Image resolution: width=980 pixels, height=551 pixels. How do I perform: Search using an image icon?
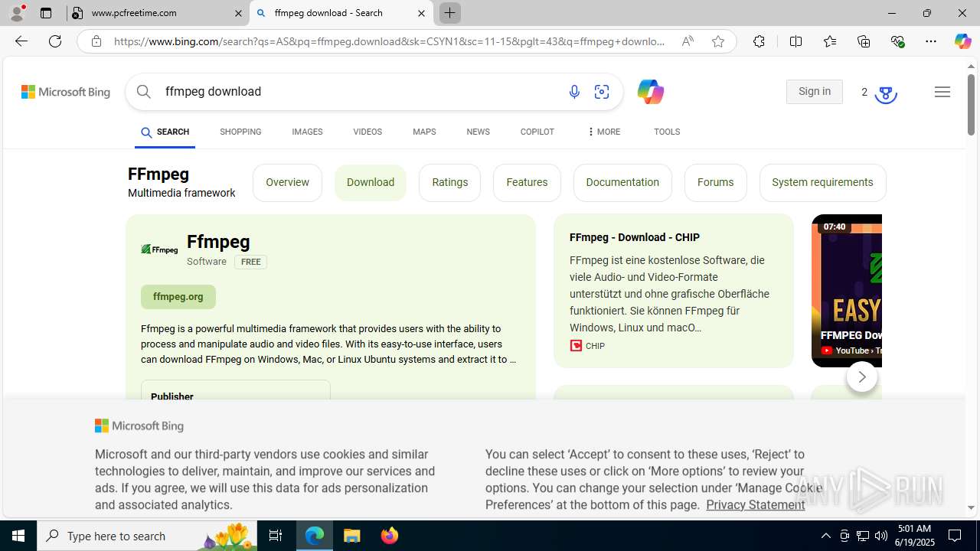click(602, 92)
